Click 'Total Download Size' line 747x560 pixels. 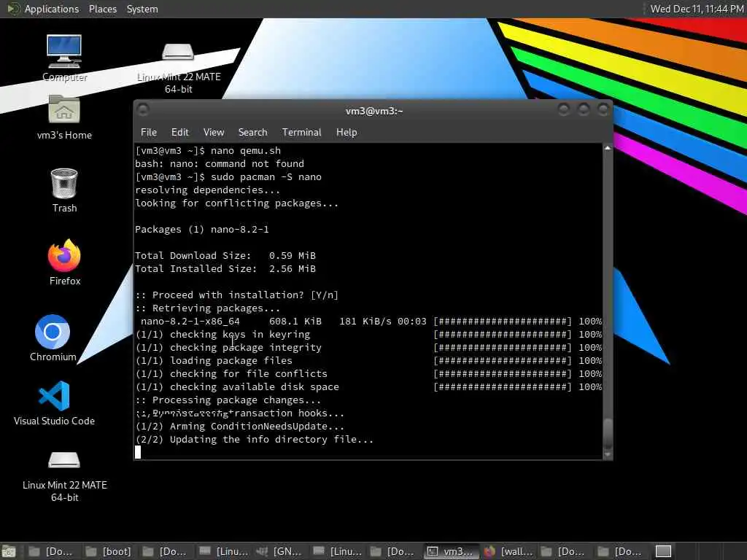click(x=225, y=256)
